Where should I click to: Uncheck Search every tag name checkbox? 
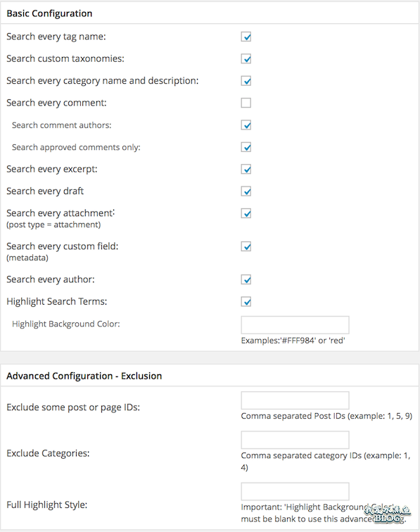246,37
